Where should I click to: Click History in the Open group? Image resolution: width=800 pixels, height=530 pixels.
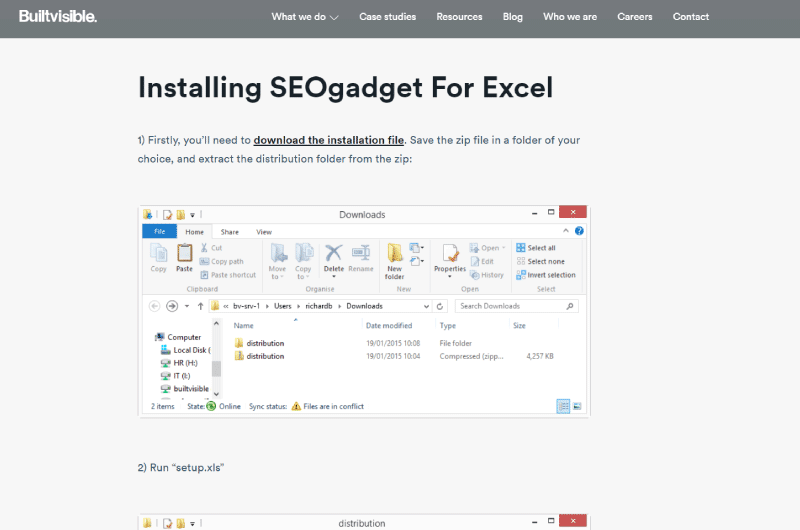pyautogui.click(x=487, y=275)
